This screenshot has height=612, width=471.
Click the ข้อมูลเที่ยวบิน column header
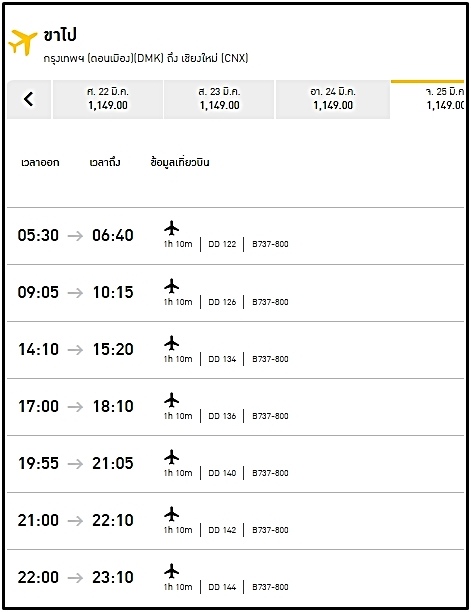click(x=180, y=162)
